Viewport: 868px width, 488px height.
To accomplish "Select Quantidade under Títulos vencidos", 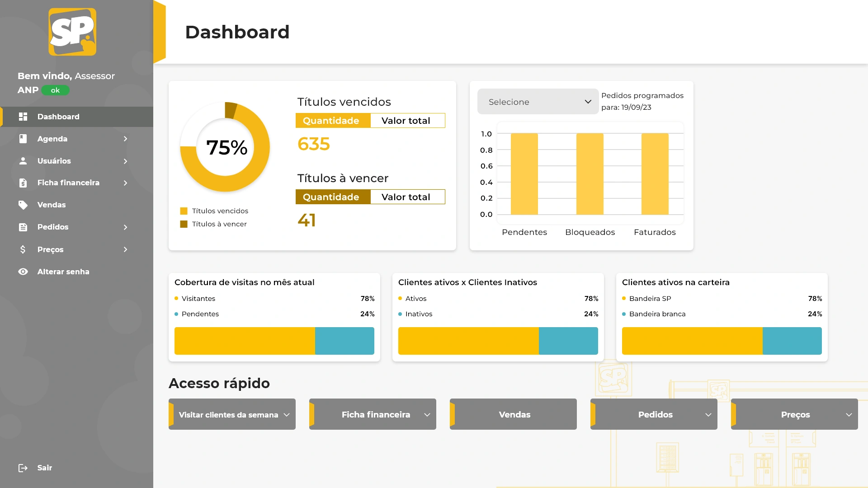I will (x=333, y=121).
